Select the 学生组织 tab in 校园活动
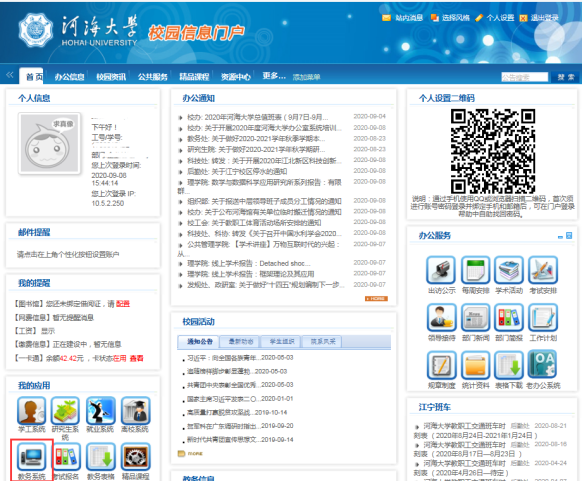 pyautogui.click(x=282, y=341)
